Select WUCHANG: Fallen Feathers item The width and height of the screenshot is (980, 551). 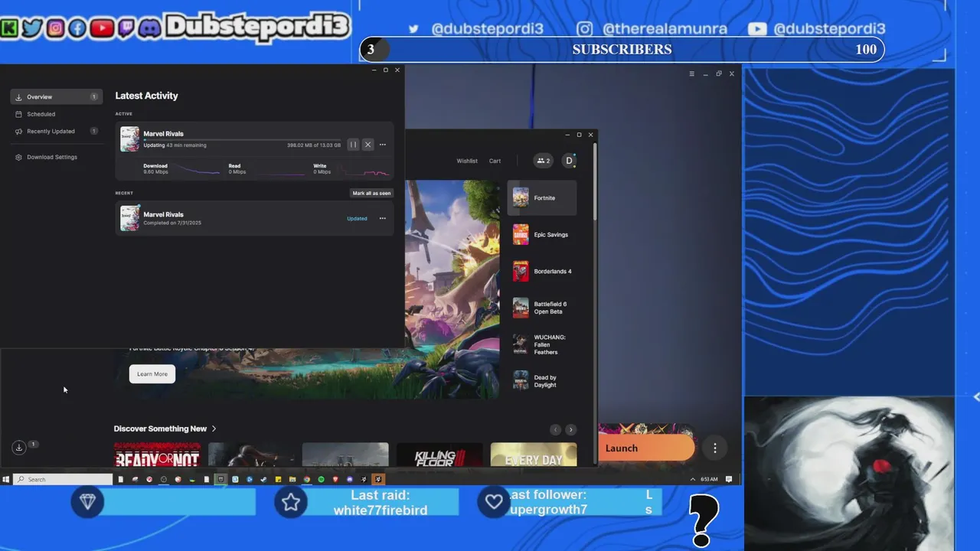(542, 344)
